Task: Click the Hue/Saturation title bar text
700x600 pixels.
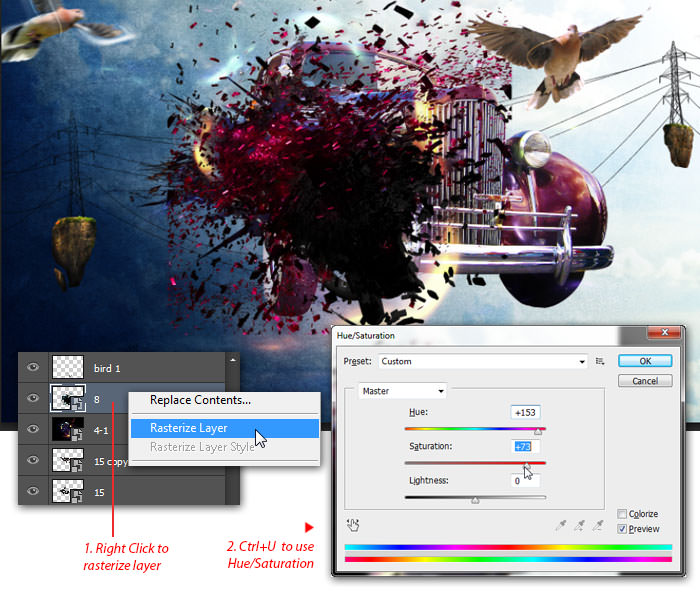Action: tap(366, 336)
